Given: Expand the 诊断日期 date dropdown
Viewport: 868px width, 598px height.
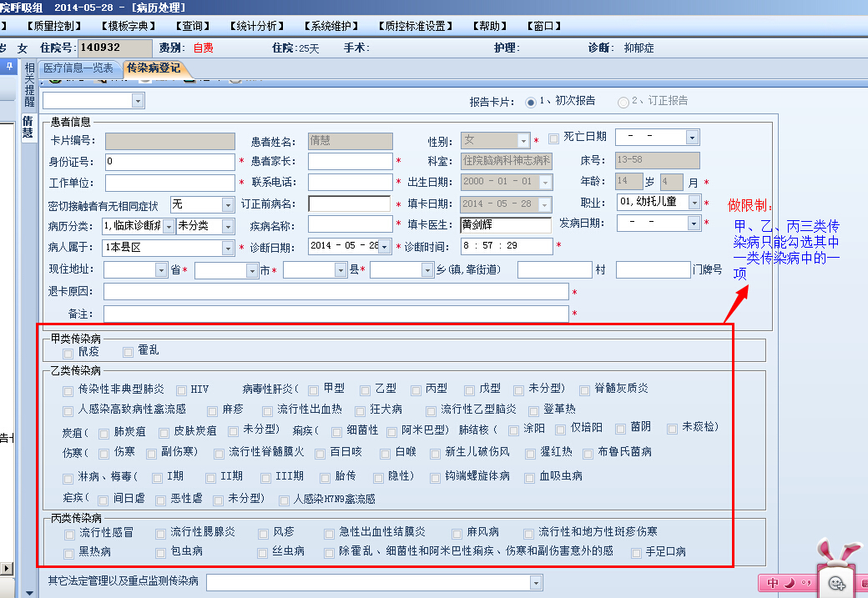Looking at the screenshot, I should click(384, 246).
